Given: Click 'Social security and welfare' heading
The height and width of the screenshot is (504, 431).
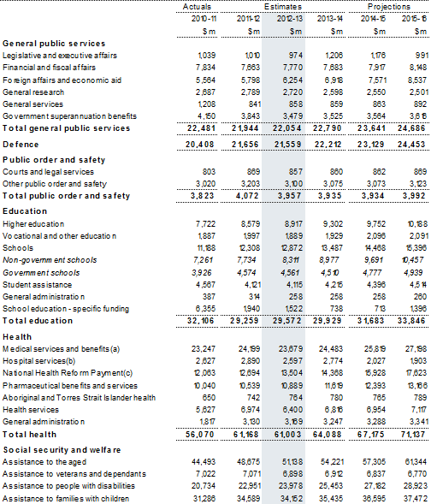Looking at the screenshot, I should pos(62,450).
